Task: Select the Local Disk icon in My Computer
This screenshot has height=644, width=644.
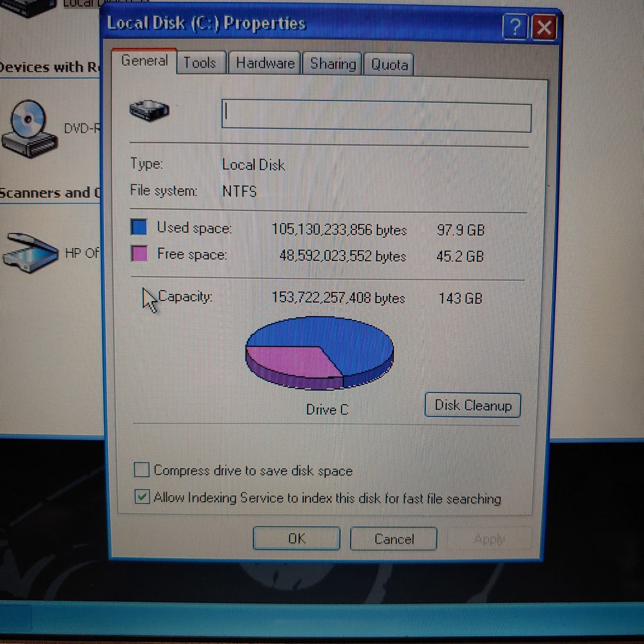Action: click(28, 8)
